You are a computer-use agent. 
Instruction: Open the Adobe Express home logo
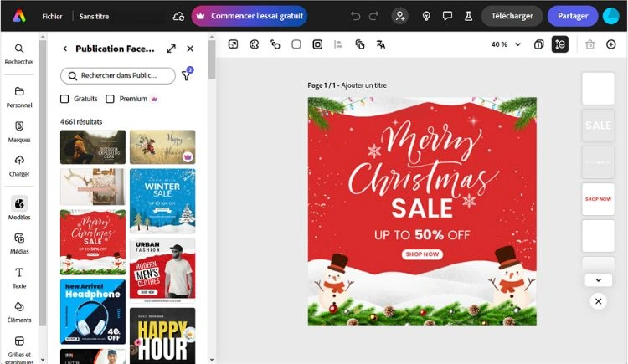point(19,16)
